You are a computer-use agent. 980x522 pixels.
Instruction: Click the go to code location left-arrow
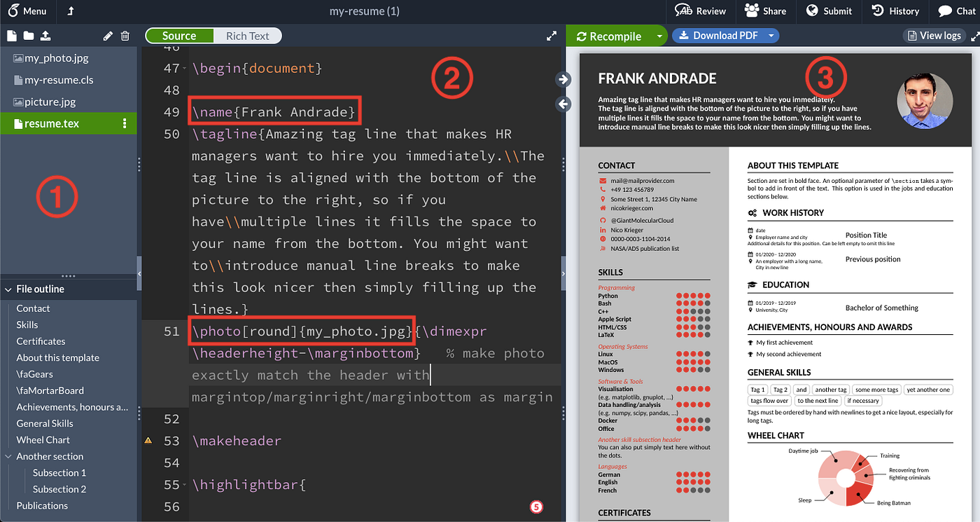point(563,104)
